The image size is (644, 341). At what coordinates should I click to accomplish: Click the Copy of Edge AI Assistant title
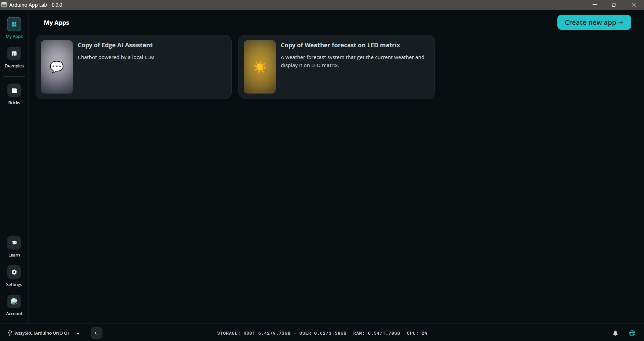point(115,45)
